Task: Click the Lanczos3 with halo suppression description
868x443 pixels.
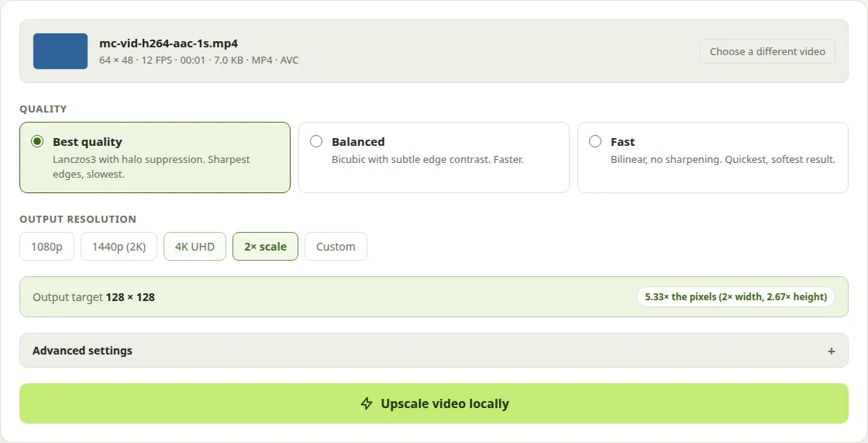Action: (151, 166)
